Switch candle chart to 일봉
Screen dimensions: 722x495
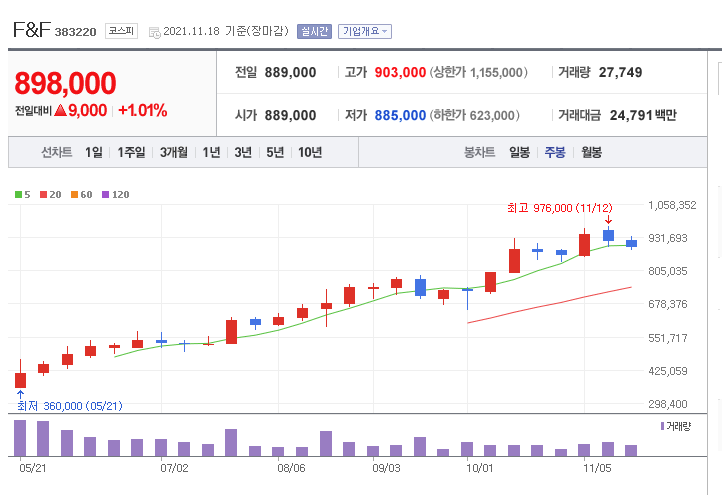coord(519,152)
